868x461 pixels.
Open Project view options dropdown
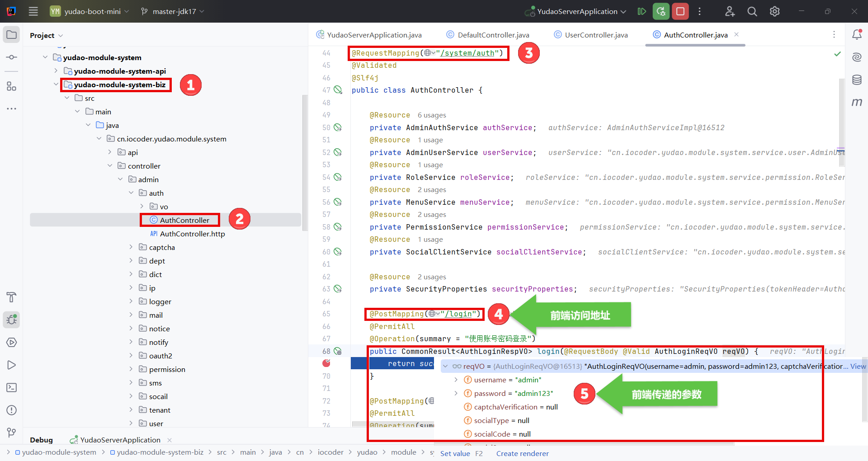pos(61,36)
